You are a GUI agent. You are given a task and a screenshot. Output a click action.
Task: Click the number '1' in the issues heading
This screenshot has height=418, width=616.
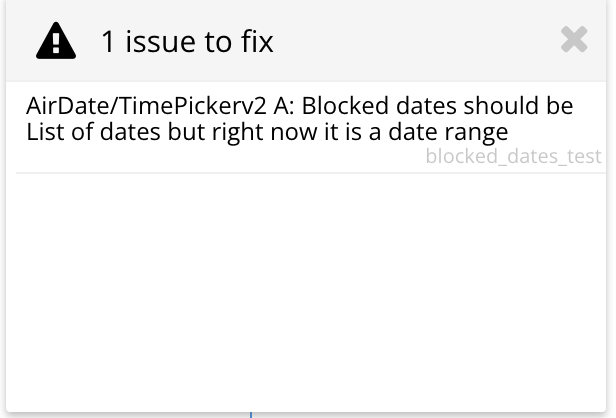coord(108,42)
